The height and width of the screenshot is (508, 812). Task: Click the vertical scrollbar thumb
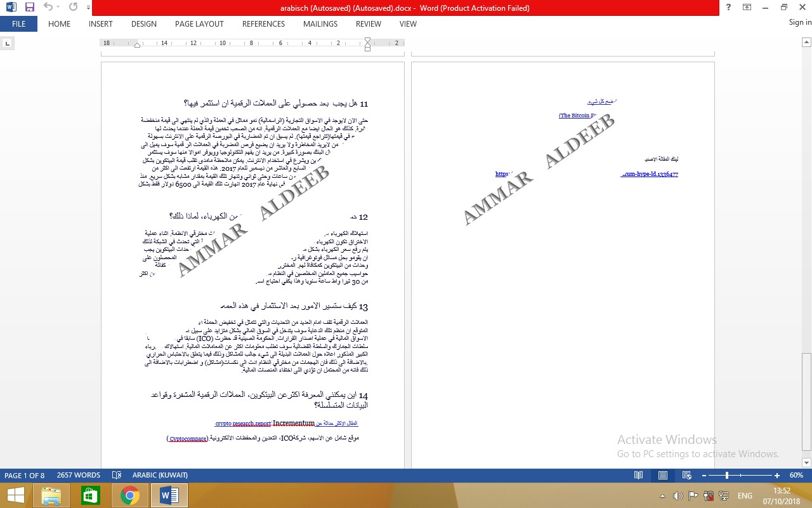pos(806,401)
